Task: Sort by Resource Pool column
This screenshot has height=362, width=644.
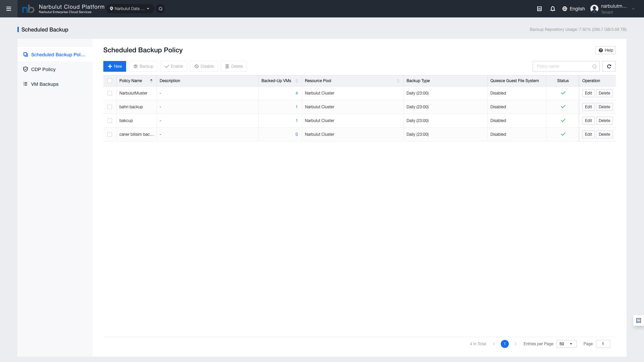Action: pyautogui.click(x=398, y=81)
